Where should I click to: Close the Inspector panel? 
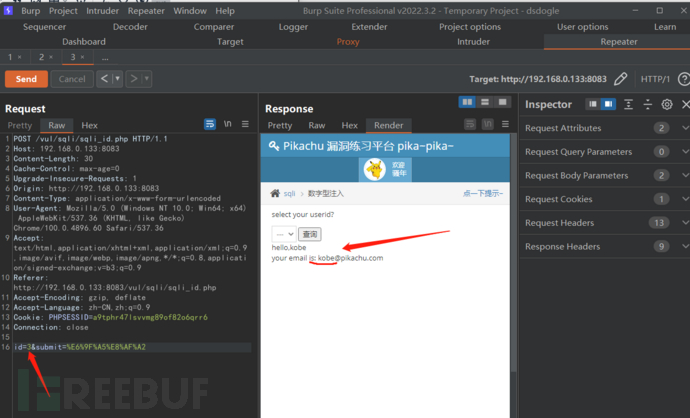(x=686, y=104)
